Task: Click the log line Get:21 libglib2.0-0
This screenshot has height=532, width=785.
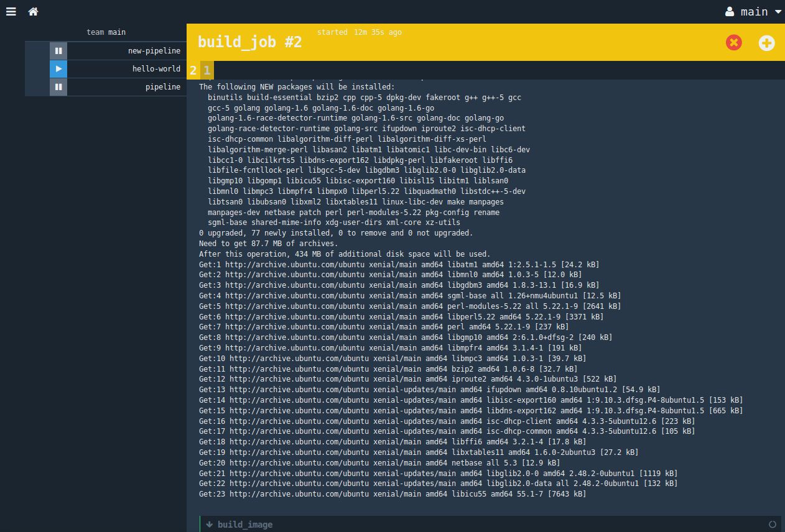Action: coord(439,474)
